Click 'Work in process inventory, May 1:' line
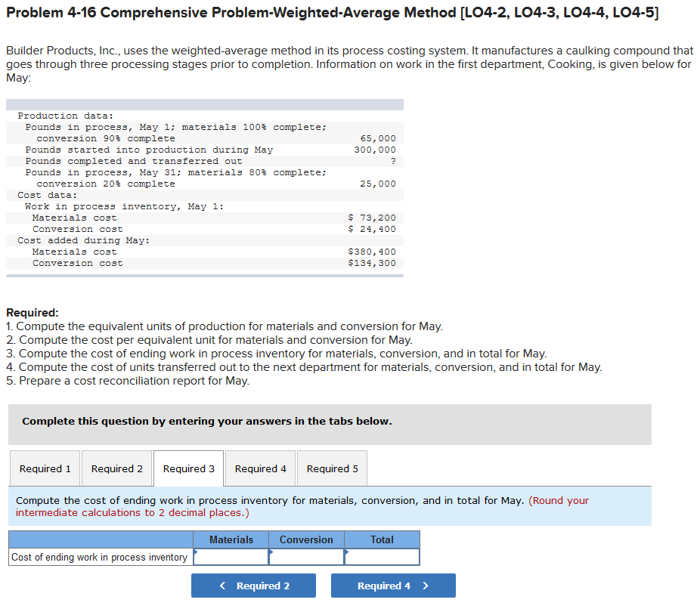 coord(125,206)
